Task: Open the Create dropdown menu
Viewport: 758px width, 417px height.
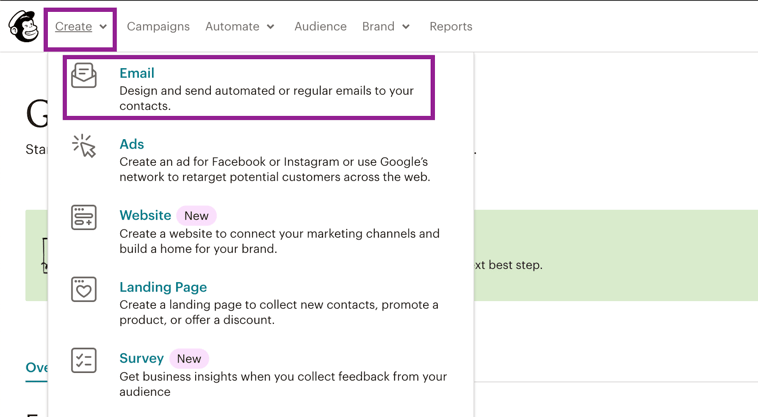Action: 80,27
